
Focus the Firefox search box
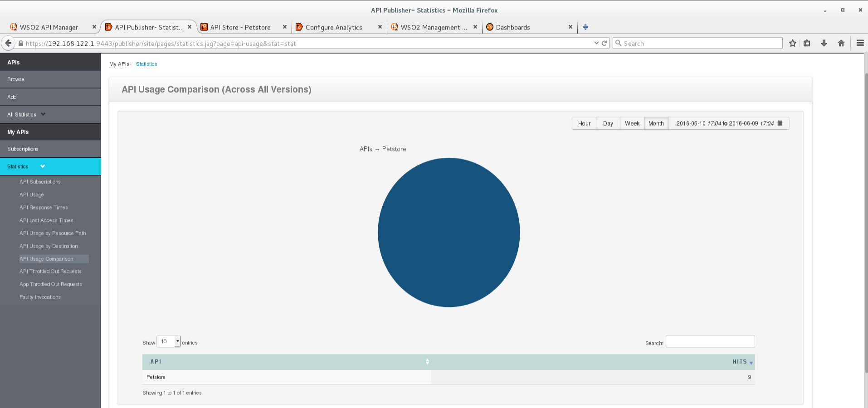697,43
